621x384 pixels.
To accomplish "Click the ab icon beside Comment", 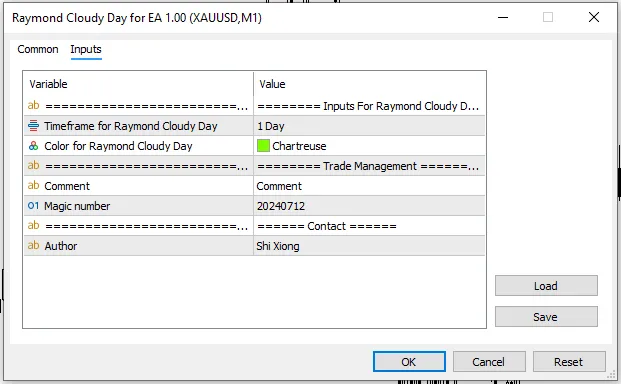I will click(34, 186).
